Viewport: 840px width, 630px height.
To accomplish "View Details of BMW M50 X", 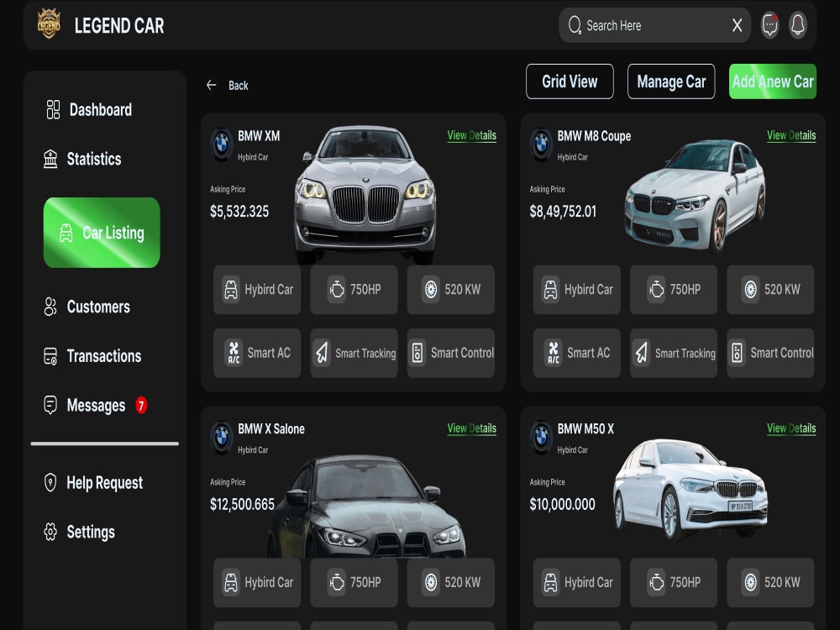I will pos(791,428).
